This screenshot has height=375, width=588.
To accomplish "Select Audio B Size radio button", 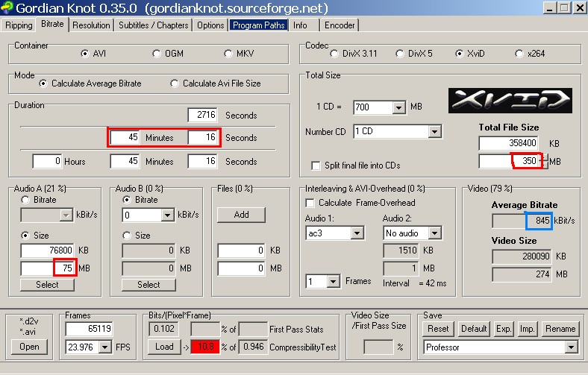I will coord(127,236).
